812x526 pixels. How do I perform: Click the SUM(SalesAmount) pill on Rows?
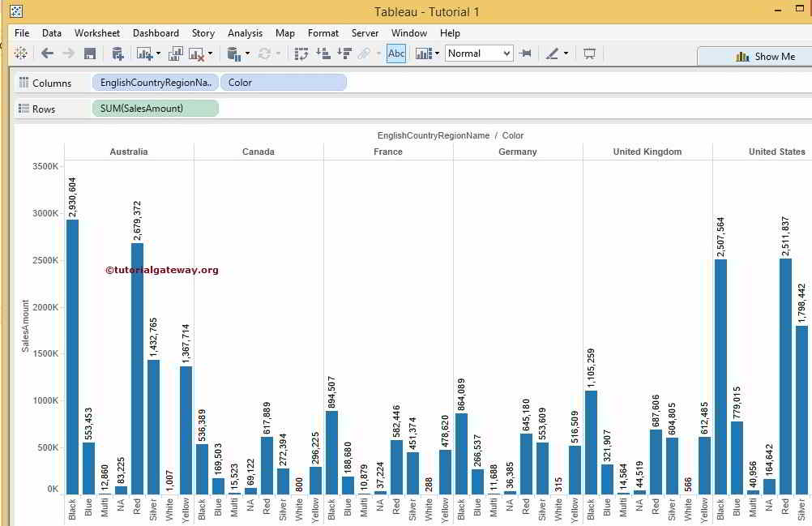point(155,108)
